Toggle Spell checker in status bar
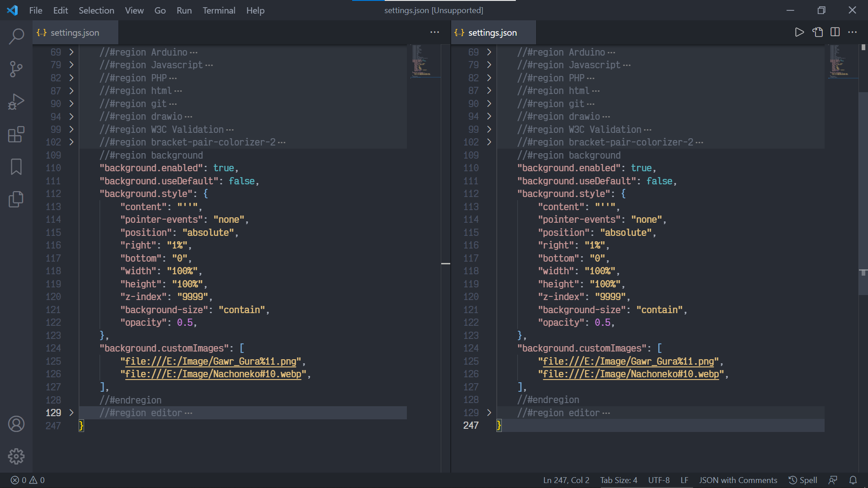The width and height of the screenshot is (868, 488). coord(803,480)
